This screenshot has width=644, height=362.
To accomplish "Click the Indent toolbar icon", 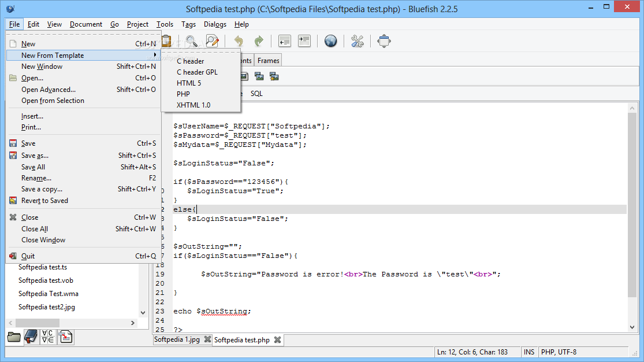I will [304, 41].
